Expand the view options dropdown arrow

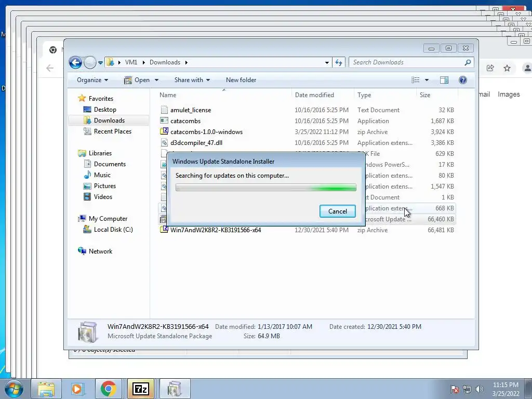click(427, 80)
